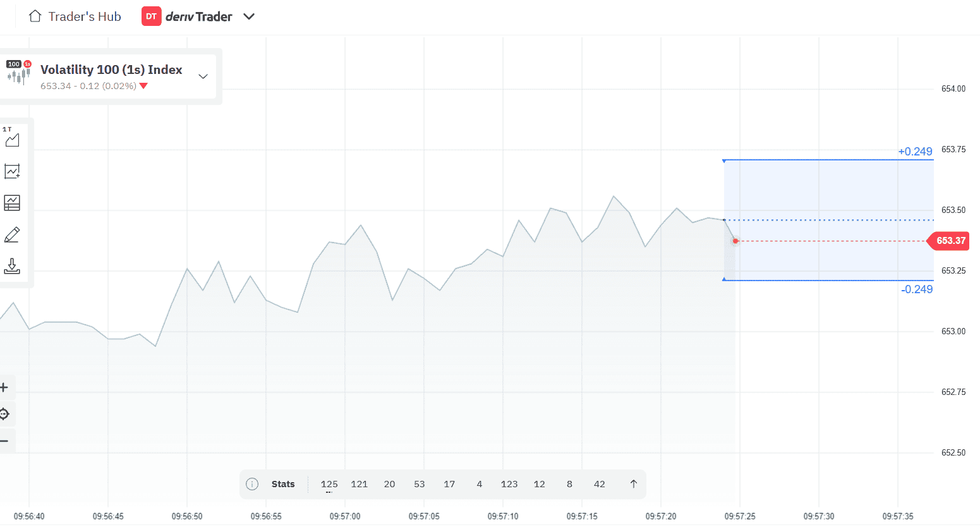Click the scroll-to-latest crosshair icon
Image resolution: width=980 pixels, height=527 pixels.
click(4, 414)
